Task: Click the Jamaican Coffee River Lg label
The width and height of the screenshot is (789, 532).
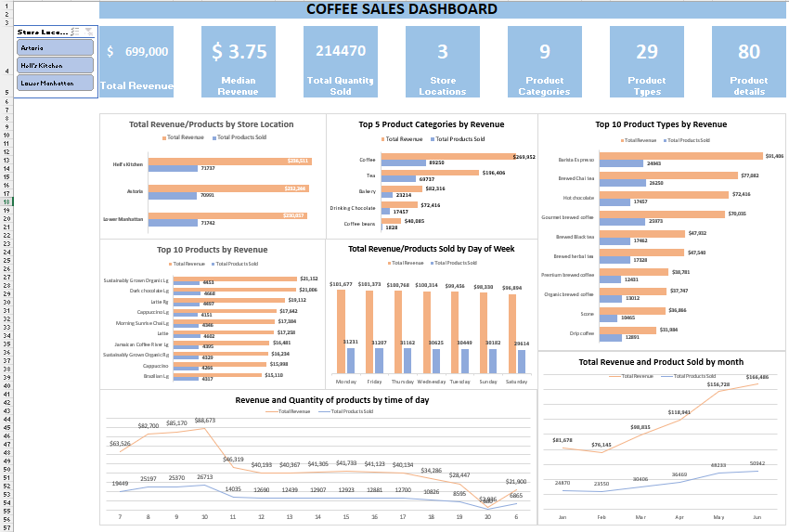Action: tap(141, 344)
